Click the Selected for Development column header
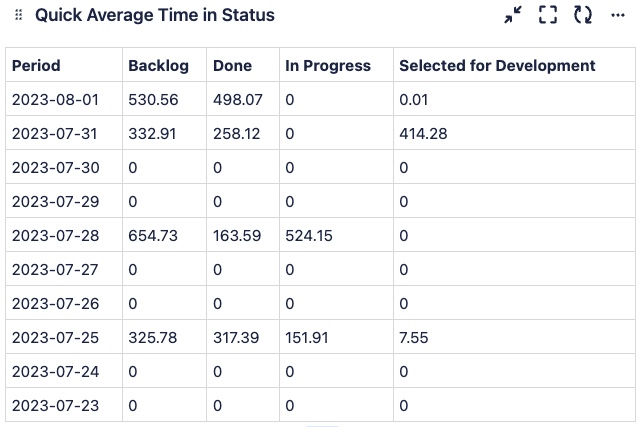The height and width of the screenshot is (427, 640). click(x=497, y=66)
